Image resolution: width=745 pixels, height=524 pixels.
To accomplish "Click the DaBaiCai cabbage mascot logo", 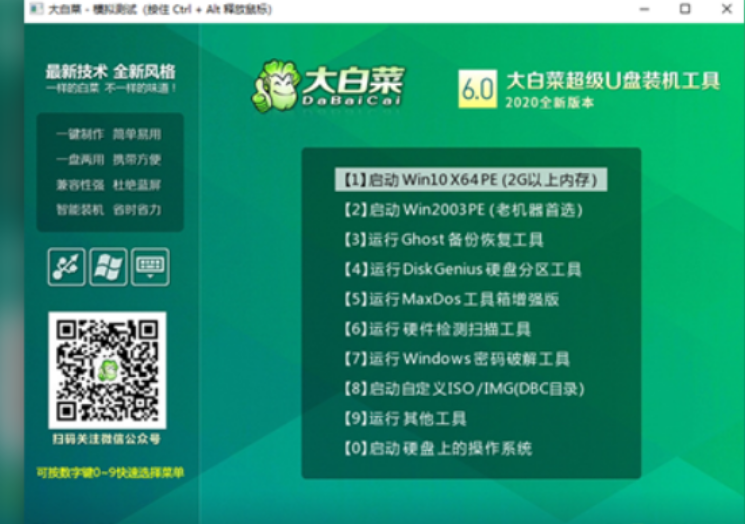I will pyautogui.click(x=277, y=86).
